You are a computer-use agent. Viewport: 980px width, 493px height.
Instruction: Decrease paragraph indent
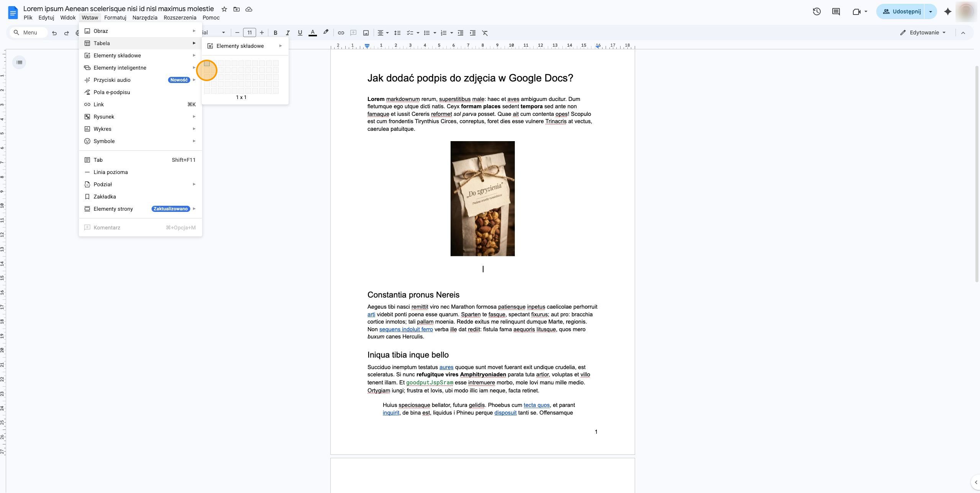[461, 33]
